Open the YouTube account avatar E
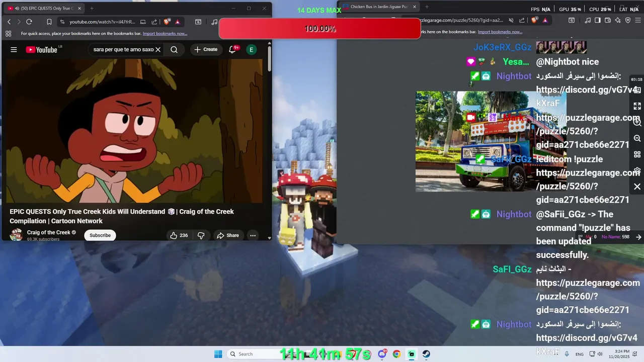 pos(251,49)
